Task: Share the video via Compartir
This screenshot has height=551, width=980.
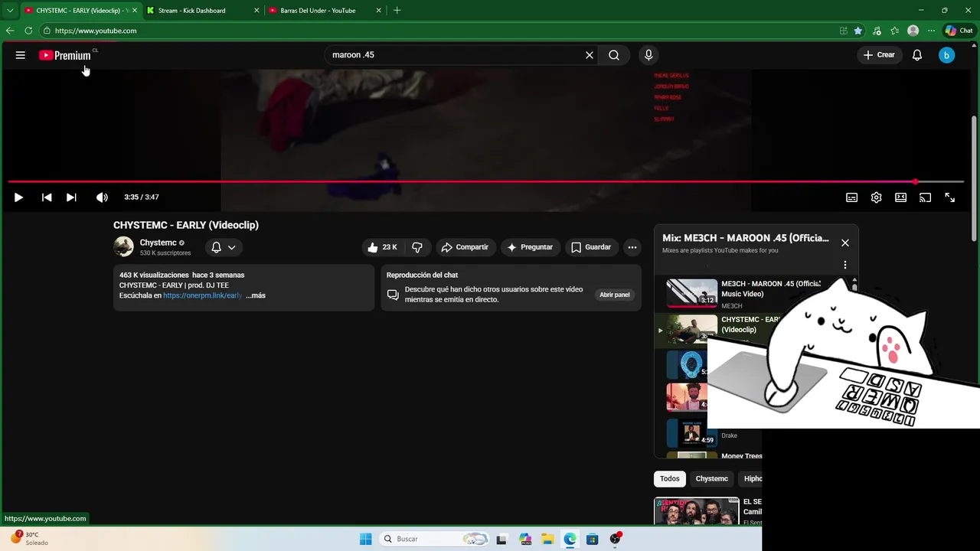Action: (x=465, y=247)
